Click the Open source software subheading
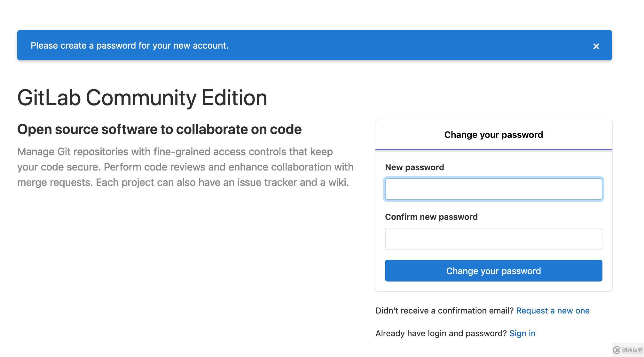This screenshot has height=357, width=644. coord(159,130)
